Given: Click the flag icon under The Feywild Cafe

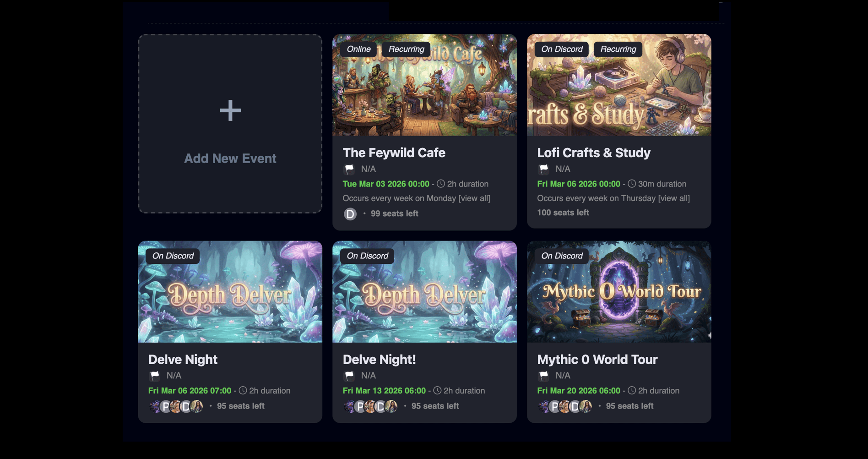Looking at the screenshot, I should 349,169.
